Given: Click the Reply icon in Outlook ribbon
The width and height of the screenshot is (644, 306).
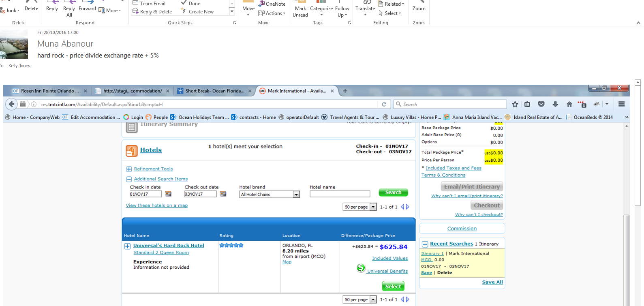Looking at the screenshot, I should coord(52,6).
